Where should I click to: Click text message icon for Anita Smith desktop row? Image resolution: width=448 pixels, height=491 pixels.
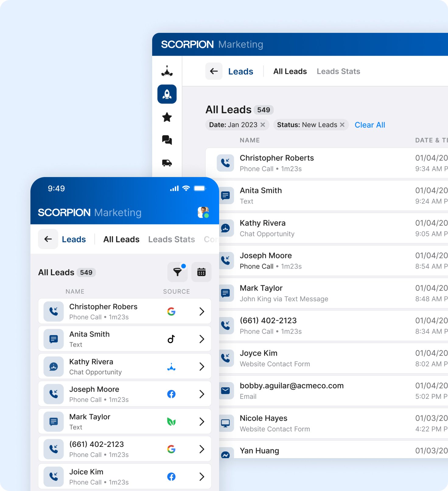pos(226,195)
